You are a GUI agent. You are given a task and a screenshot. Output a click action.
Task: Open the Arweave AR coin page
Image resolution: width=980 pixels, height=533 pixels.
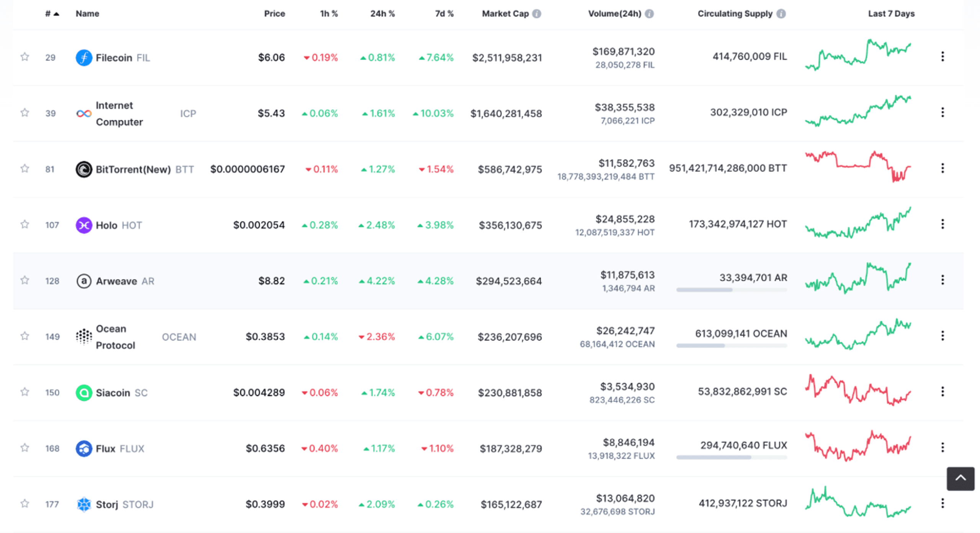click(125, 281)
